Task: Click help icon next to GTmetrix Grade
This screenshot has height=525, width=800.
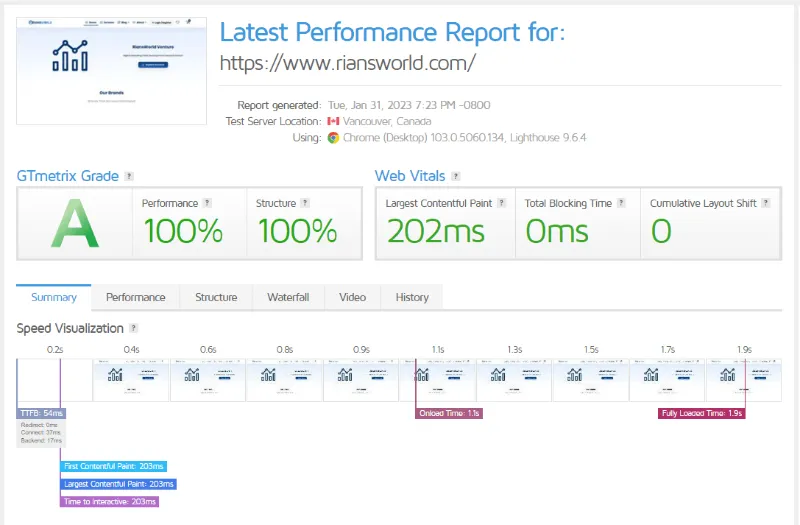Action: point(129,176)
